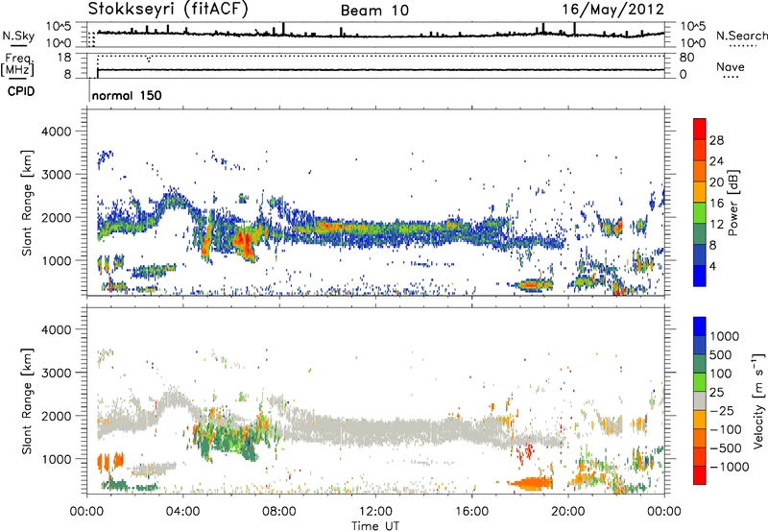The image size is (768, 532).
Task: Click the "04:00" time tick label
Action: coord(183,512)
